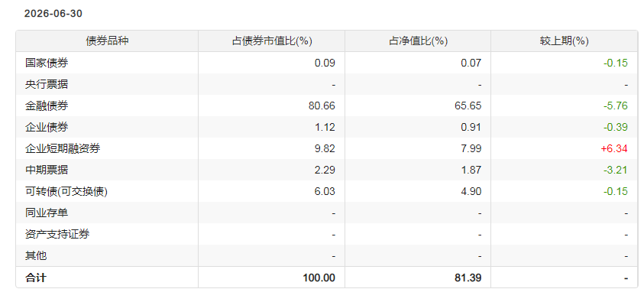644x302 pixels.
Task: Click the 债券品种 column header
Action: pos(107,41)
